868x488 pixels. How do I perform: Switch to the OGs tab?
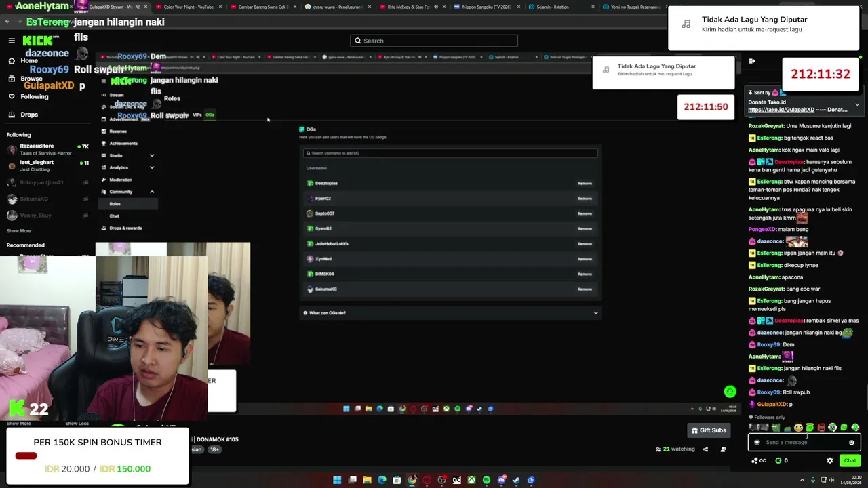click(x=210, y=115)
